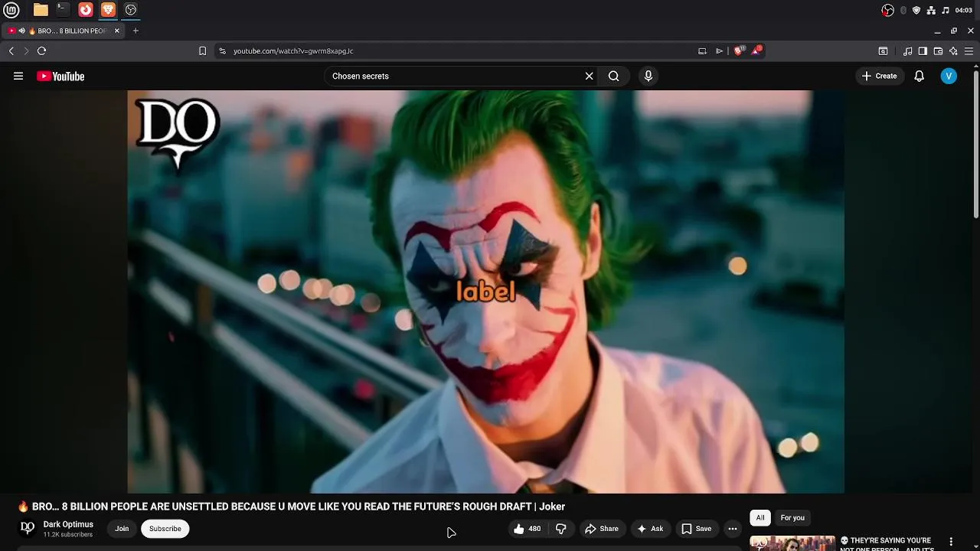
Task: Open the network connections tray icon
Action: 931,10
